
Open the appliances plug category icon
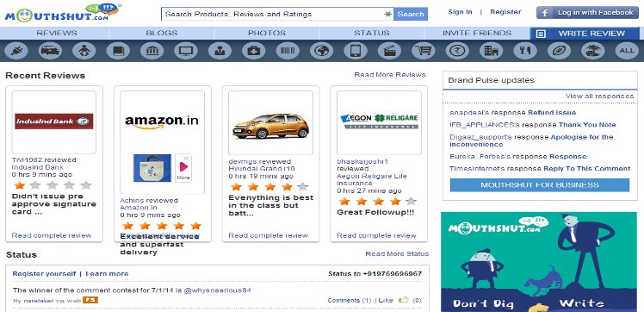(16, 51)
